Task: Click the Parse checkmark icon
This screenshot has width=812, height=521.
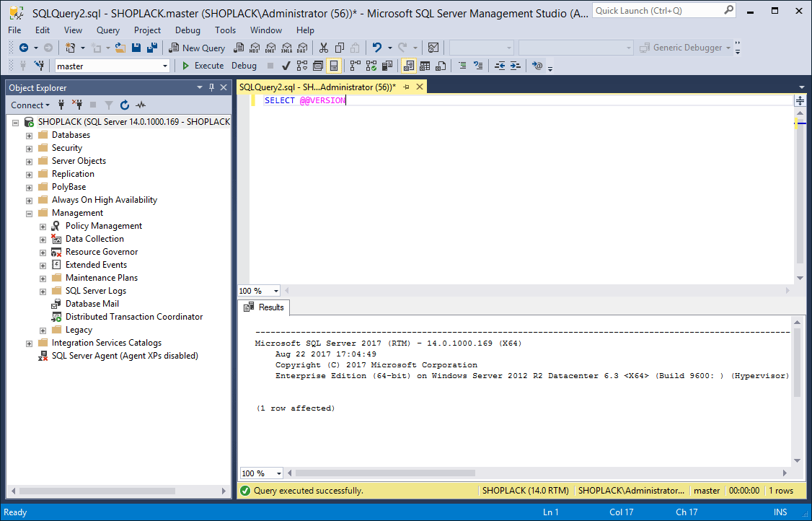Action: point(286,66)
